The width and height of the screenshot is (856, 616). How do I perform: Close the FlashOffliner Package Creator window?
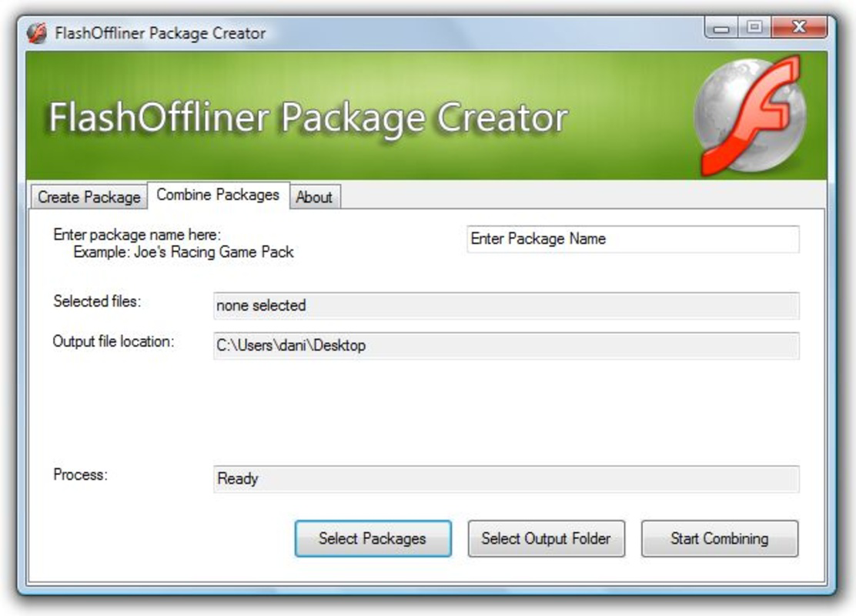(x=799, y=27)
